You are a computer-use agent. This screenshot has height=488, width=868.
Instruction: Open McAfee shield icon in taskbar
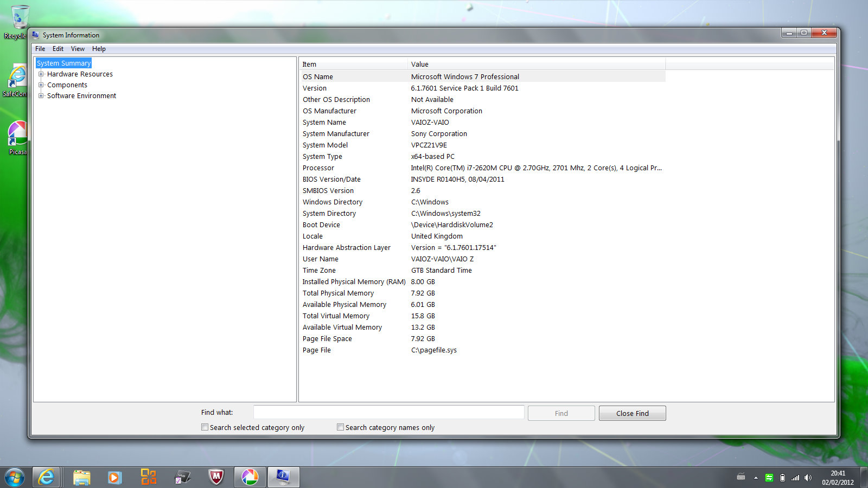[x=216, y=477]
